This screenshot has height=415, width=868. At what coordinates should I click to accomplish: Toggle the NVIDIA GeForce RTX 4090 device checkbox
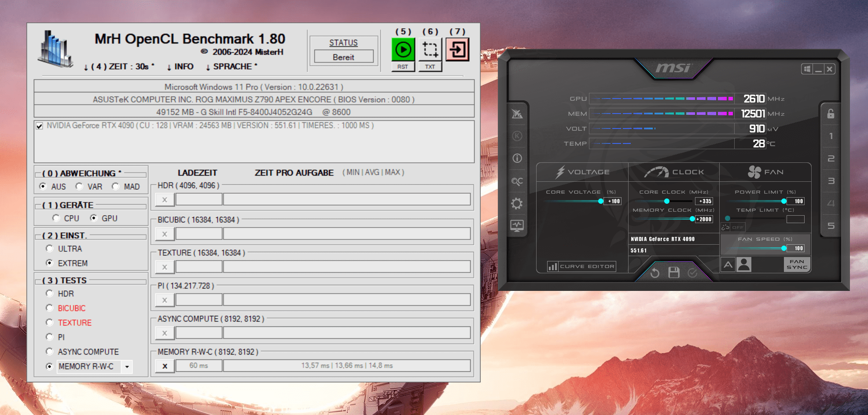(40, 126)
